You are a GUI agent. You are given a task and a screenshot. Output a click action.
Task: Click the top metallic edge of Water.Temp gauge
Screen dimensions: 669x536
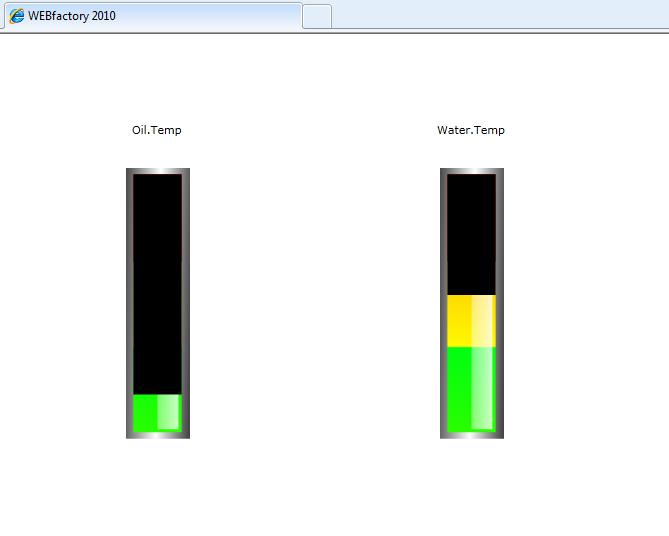[471, 171]
